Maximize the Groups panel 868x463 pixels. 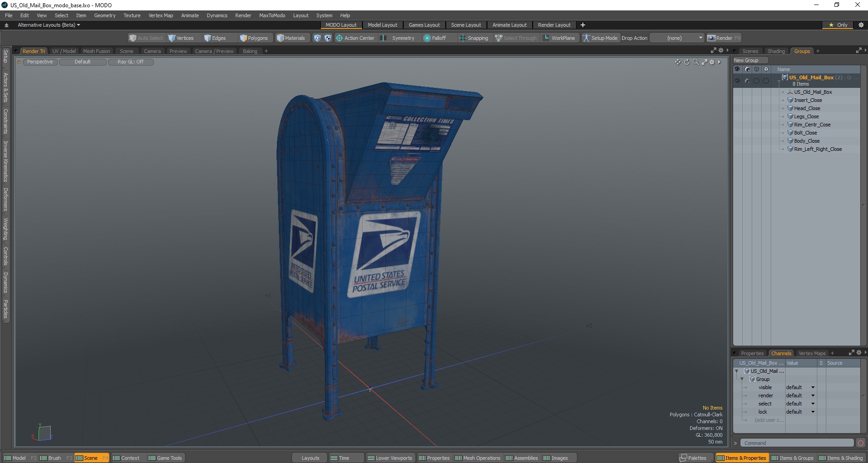pyautogui.click(x=858, y=51)
